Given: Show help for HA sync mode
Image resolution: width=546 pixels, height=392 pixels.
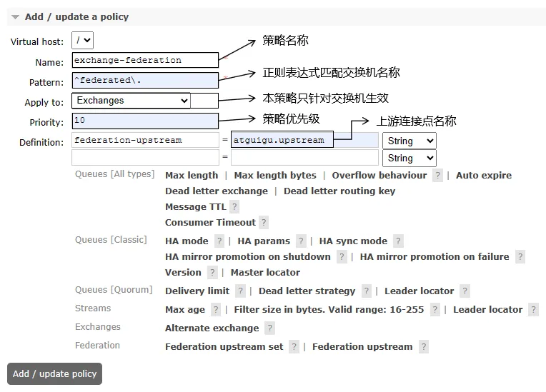Looking at the screenshot, I should click(398, 241).
